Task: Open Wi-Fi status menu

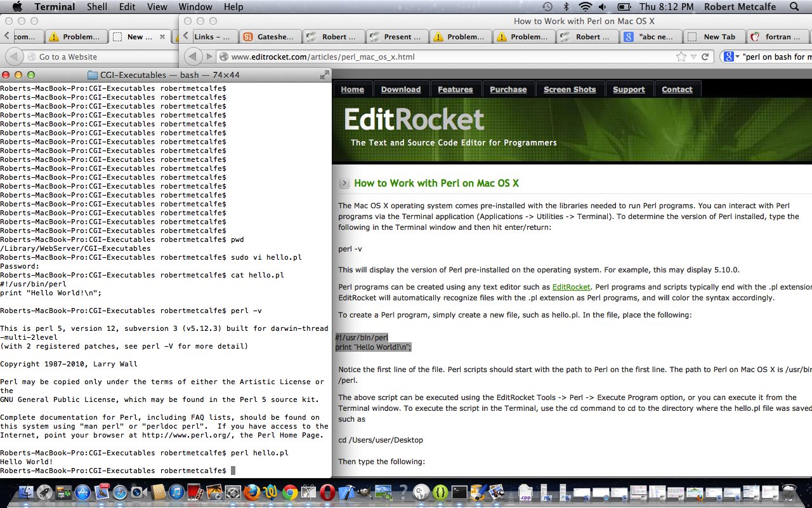Action: click(x=584, y=7)
